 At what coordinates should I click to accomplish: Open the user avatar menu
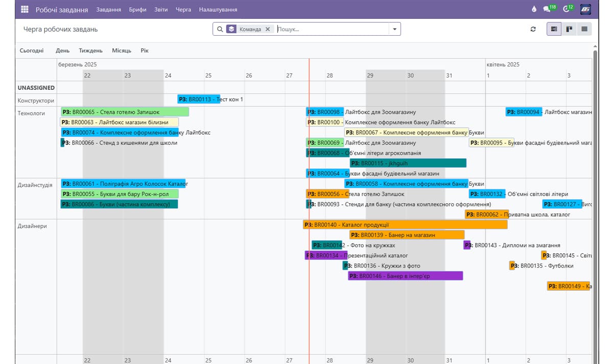click(585, 9)
